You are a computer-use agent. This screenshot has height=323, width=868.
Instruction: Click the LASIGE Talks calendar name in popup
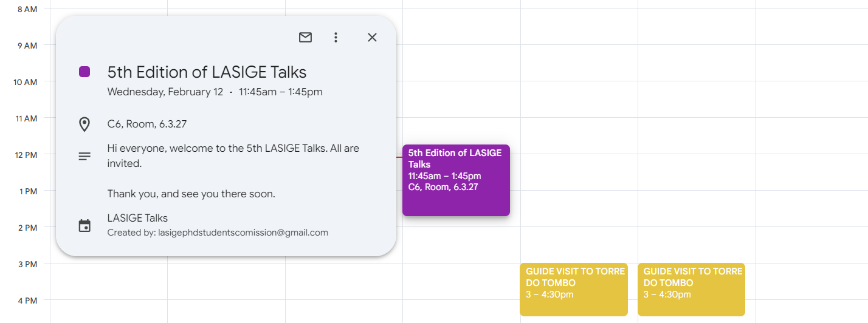(x=137, y=218)
